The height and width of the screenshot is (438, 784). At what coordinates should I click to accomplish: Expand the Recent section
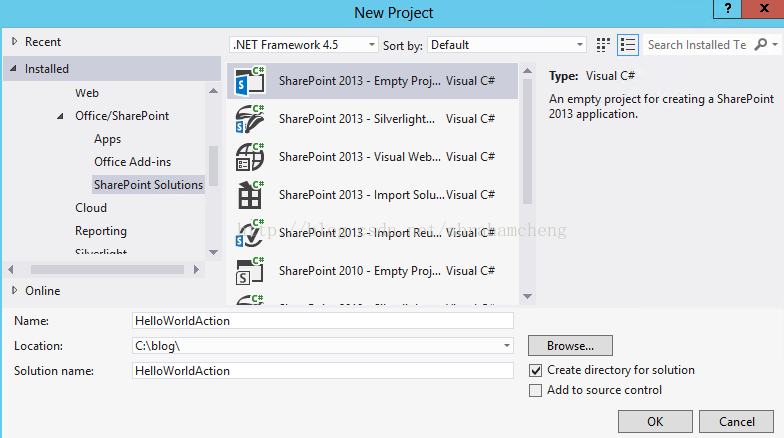pyautogui.click(x=14, y=42)
